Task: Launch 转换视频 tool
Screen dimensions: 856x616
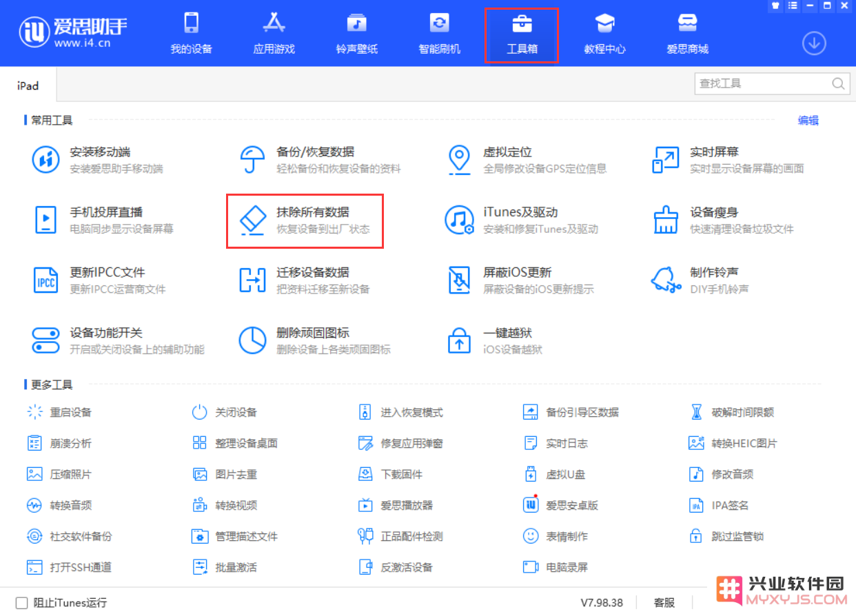Action: (225, 505)
